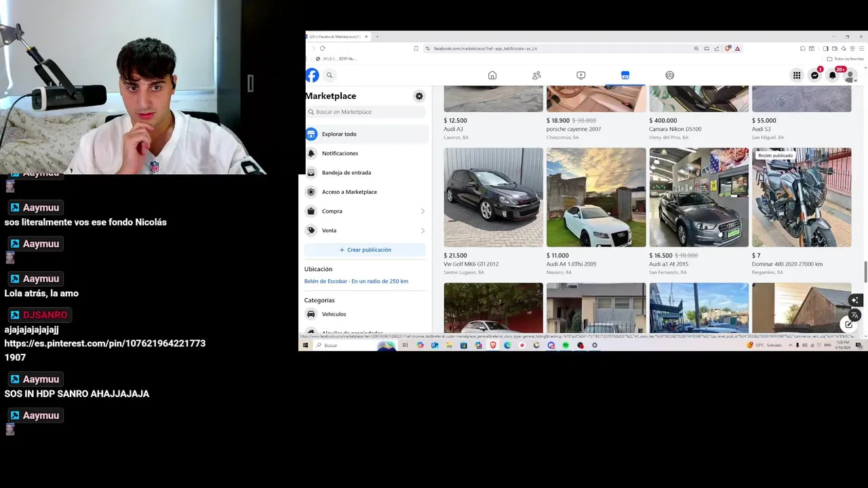The height and width of the screenshot is (488, 868).
Task: Open Brave Shields lion icon
Action: tap(728, 48)
